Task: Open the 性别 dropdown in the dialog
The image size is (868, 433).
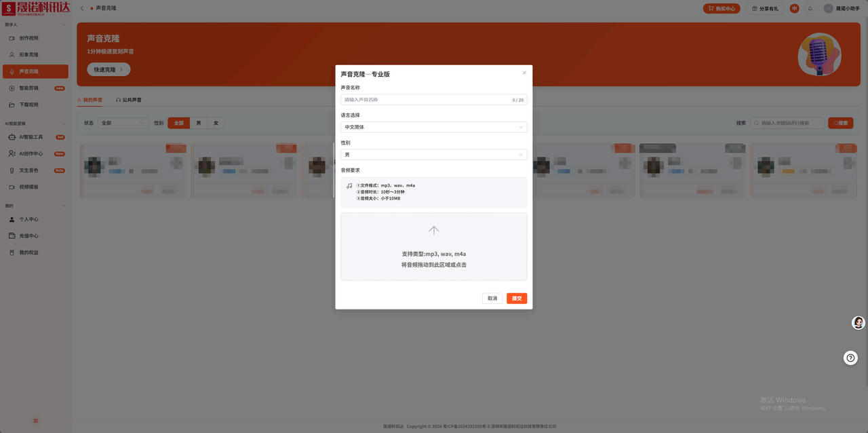Action: coord(433,155)
